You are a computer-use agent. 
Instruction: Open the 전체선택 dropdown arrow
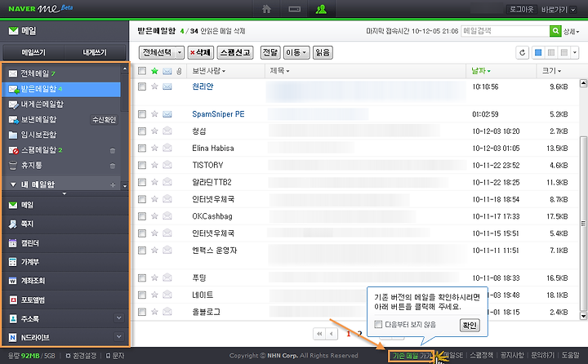[180, 52]
